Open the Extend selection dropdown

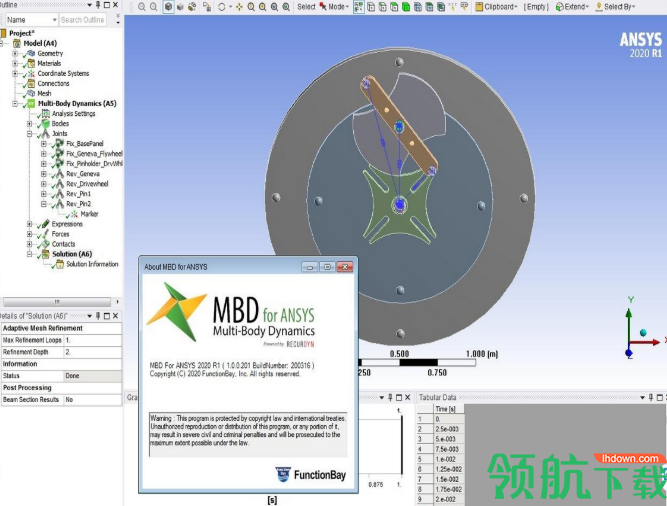(x=572, y=7)
